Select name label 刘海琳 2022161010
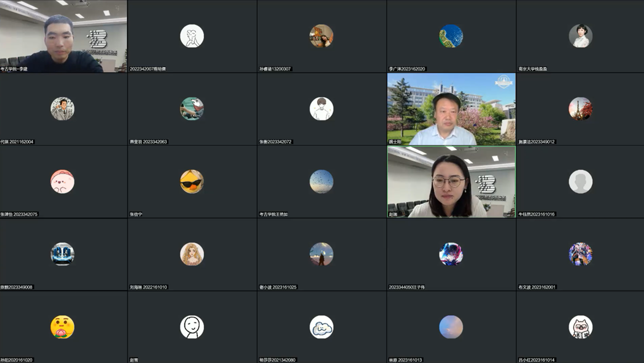The width and height of the screenshot is (644, 363). [148, 287]
